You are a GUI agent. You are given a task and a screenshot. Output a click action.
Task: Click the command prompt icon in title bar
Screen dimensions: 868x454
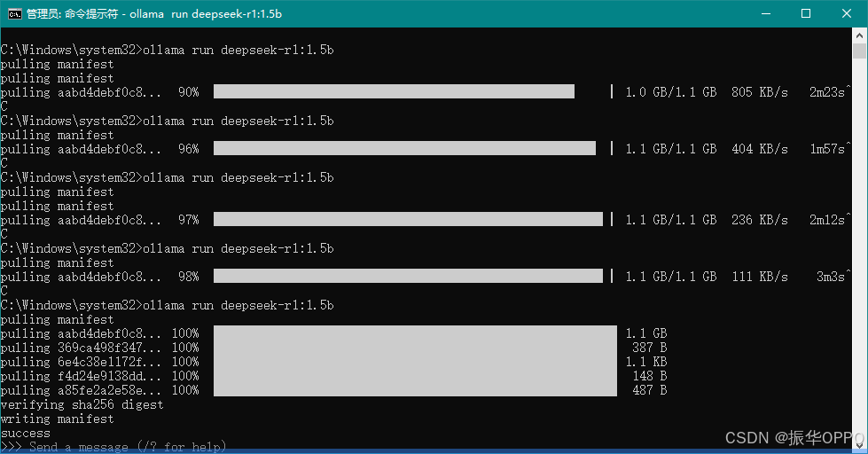click(x=14, y=14)
